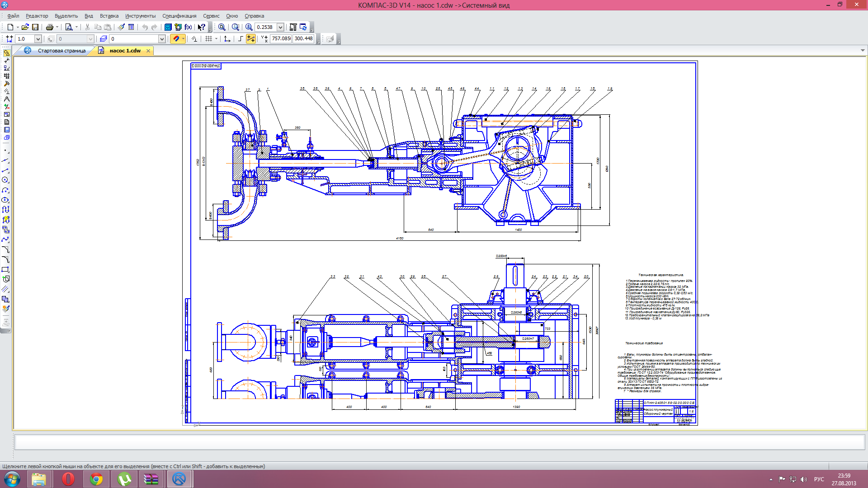
Task: Open document with the folder icon
Action: 25,27
